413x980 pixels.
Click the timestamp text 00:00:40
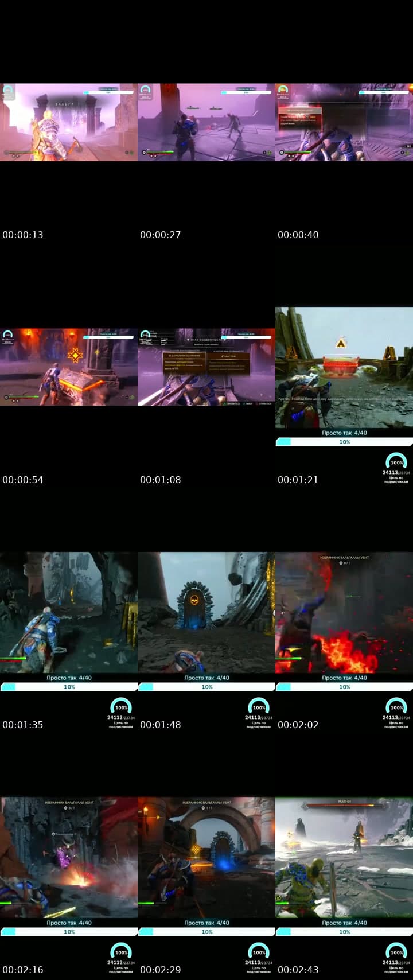[x=298, y=235]
